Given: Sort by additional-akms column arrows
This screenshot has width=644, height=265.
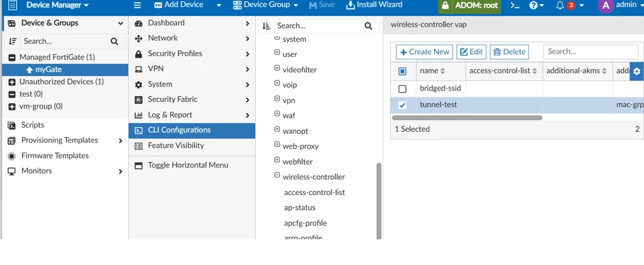Looking at the screenshot, I should pos(604,71).
